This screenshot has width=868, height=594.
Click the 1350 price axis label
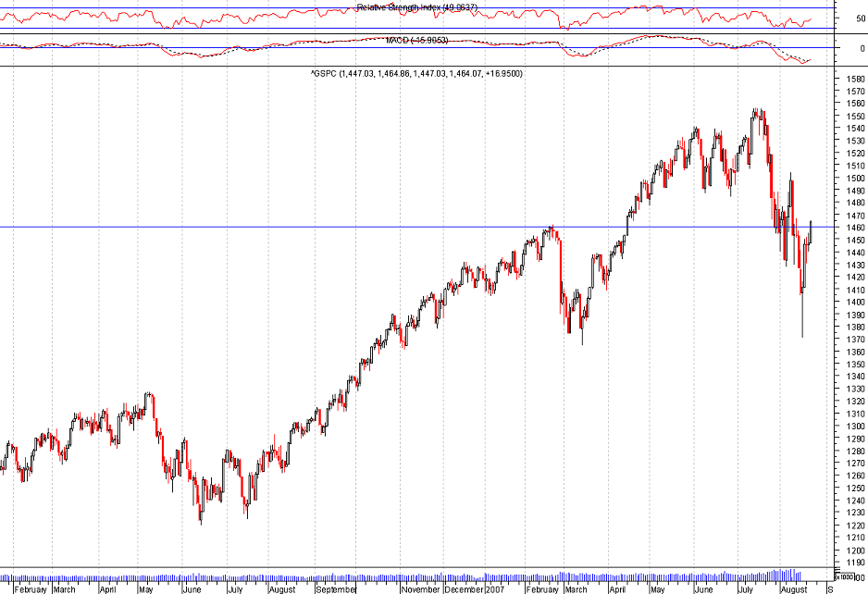[856, 365]
